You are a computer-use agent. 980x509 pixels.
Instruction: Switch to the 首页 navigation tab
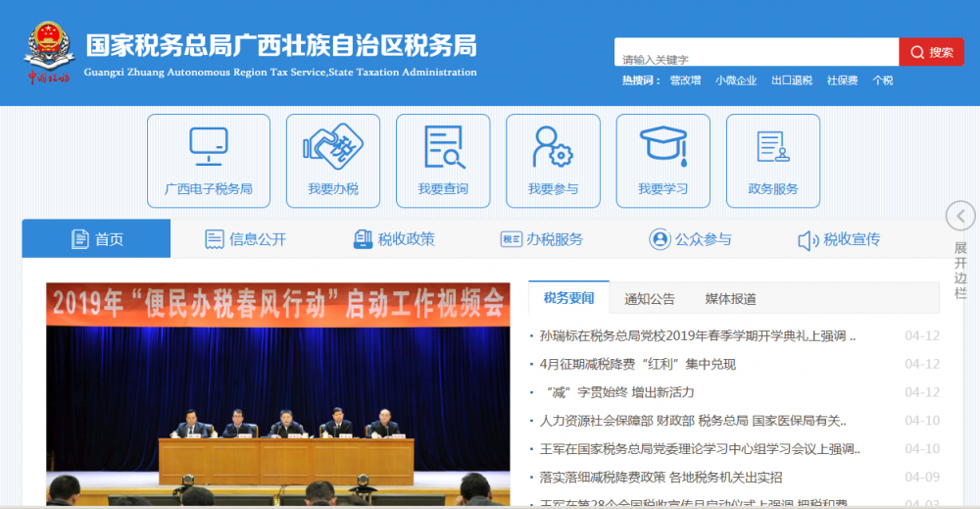point(97,239)
